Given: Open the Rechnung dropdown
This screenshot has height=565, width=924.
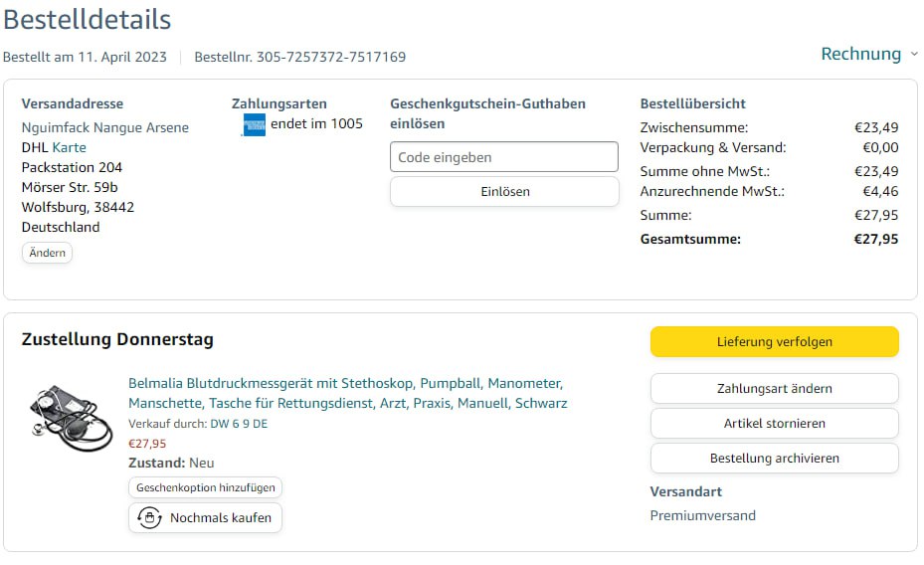Looking at the screenshot, I should [860, 54].
